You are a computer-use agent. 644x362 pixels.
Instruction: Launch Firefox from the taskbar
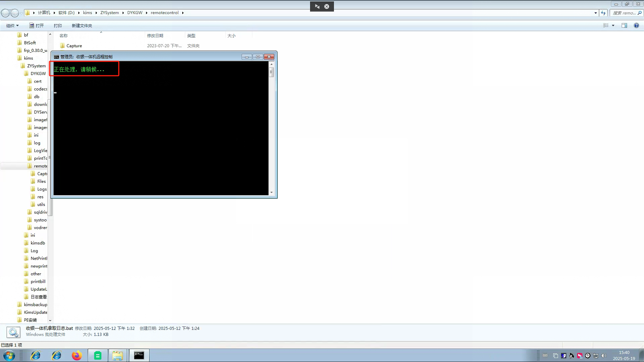(77, 356)
